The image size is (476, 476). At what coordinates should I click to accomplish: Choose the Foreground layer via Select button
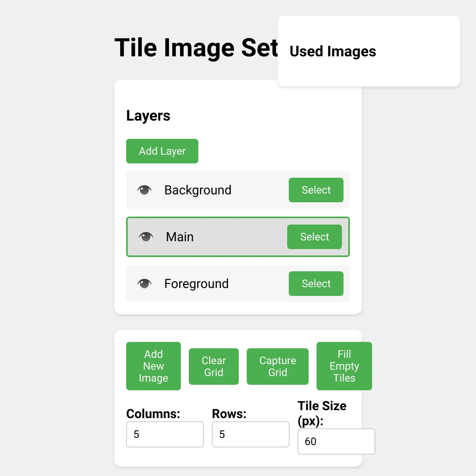(316, 284)
